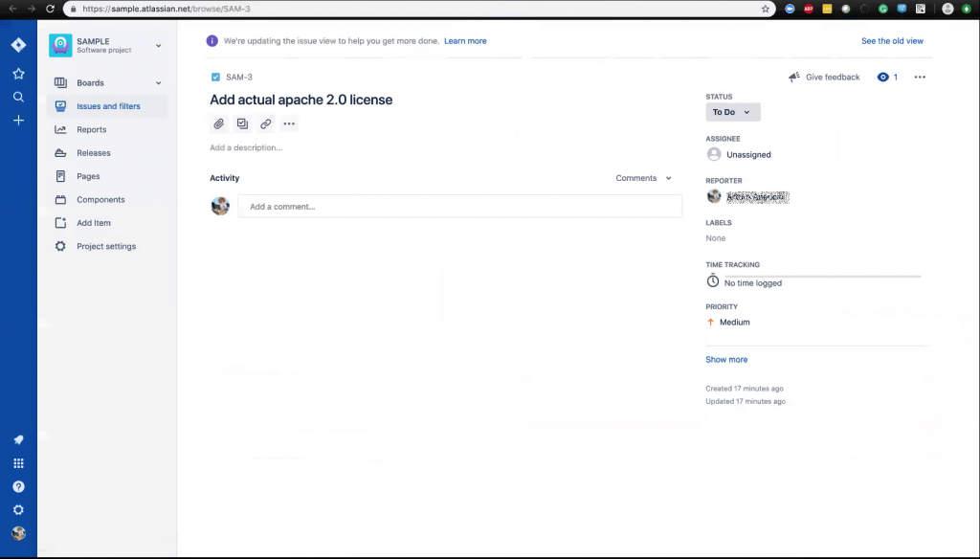
Task: Click the search magnifier in left sidebar
Action: click(18, 97)
